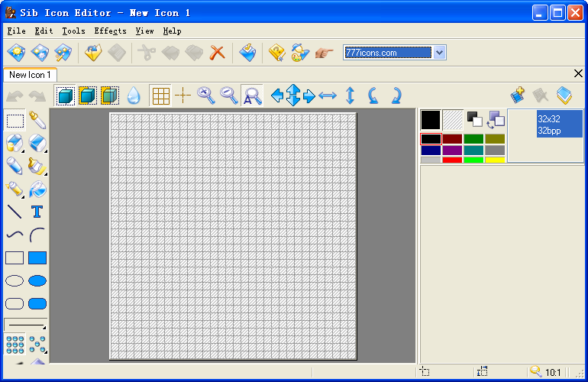Click the red X delete icon
588x382 pixels.
217,53
